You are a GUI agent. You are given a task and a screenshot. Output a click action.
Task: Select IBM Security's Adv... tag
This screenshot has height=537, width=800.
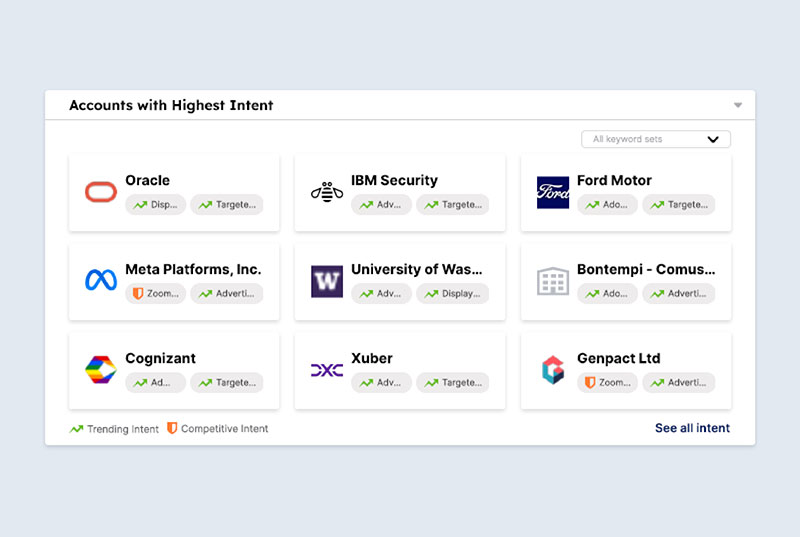[x=381, y=204]
